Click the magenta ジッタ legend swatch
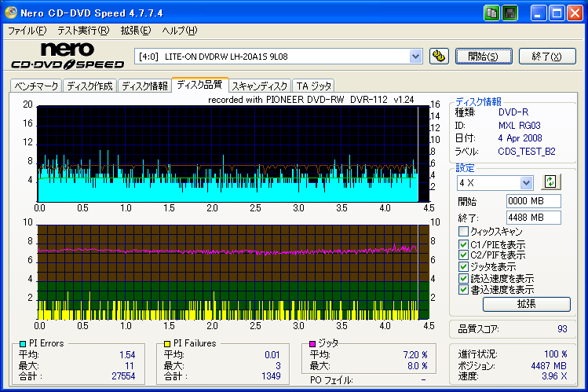The height and width of the screenshot is (392, 588). click(312, 343)
